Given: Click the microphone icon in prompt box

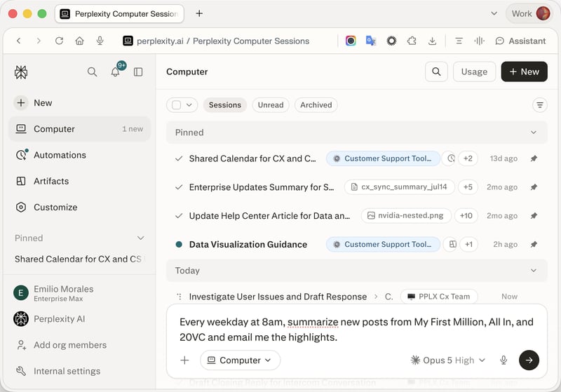Looking at the screenshot, I should point(503,360).
